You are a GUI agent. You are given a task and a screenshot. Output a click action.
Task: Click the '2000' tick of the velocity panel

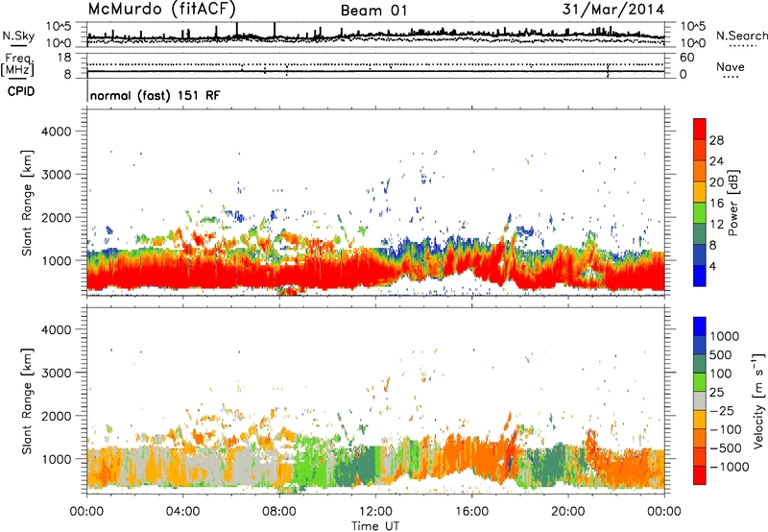click(x=56, y=416)
